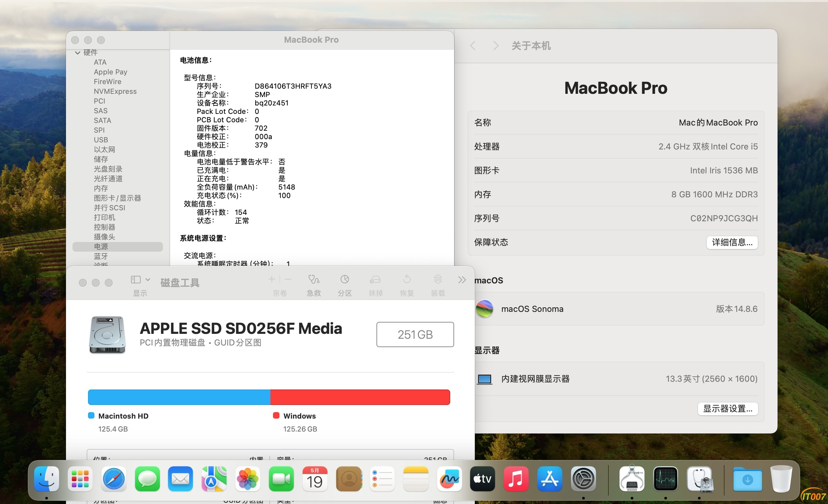Open the Trash in the Dock
The width and height of the screenshot is (828, 504).
[781, 478]
